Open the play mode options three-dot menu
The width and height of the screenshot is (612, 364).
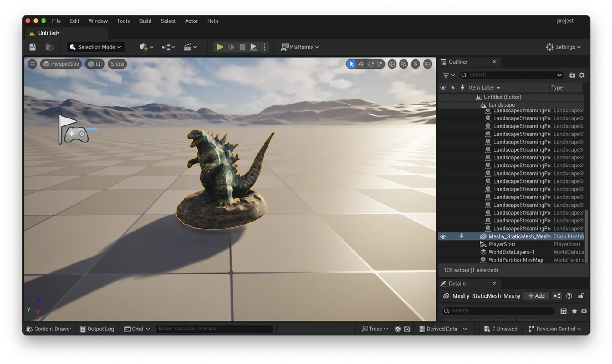click(264, 47)
